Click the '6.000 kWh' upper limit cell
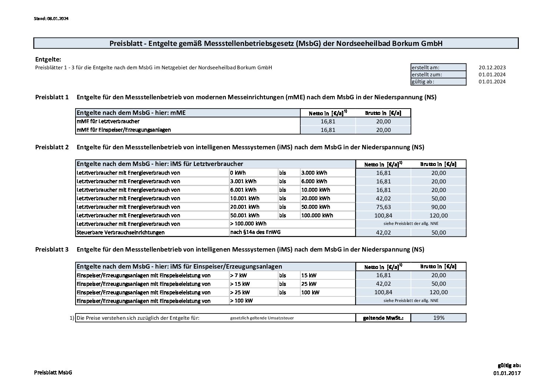 (x=328, y=181)
